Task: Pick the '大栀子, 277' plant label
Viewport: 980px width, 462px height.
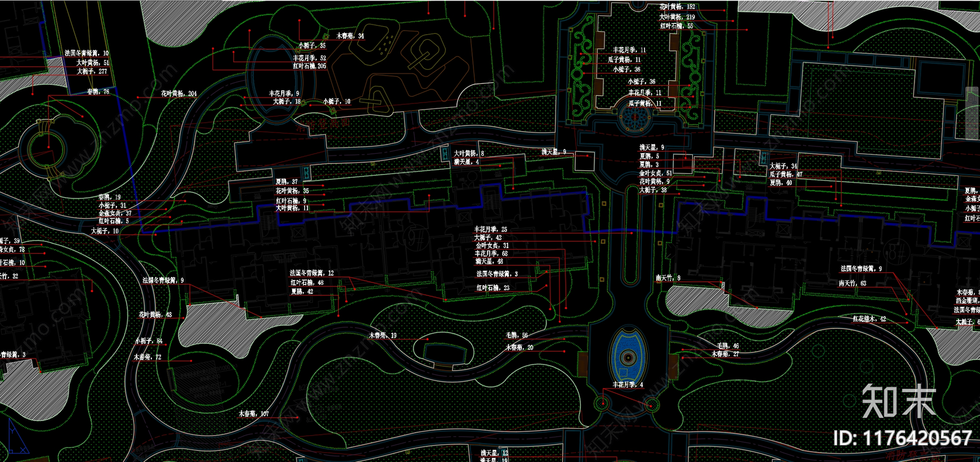Action: 92,71
